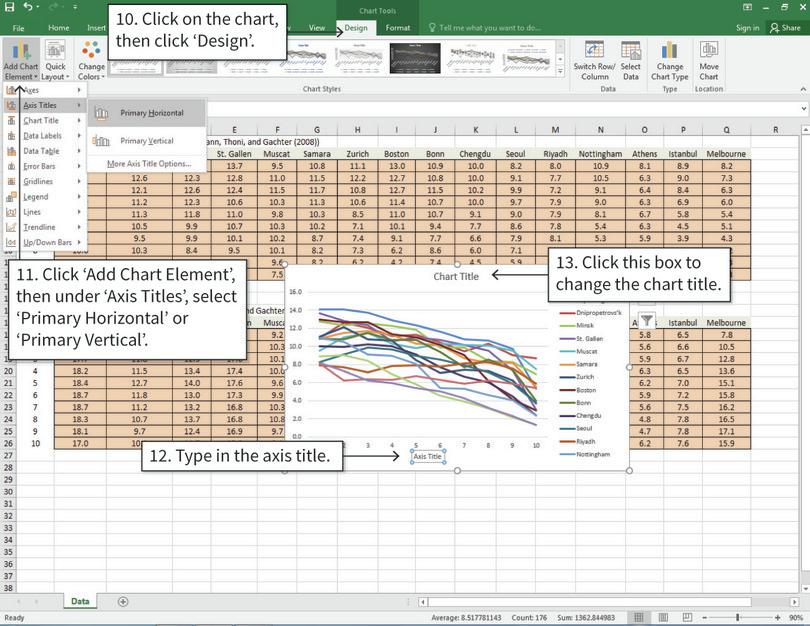
Task: Click the Chart Title text box
Action: pos(456,276)
